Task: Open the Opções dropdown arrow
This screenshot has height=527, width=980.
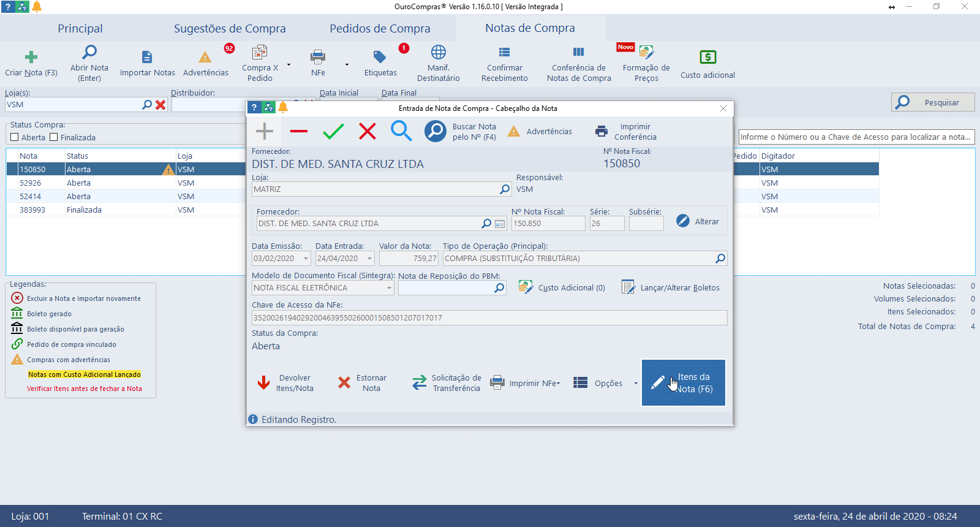Action: (636, 384)
